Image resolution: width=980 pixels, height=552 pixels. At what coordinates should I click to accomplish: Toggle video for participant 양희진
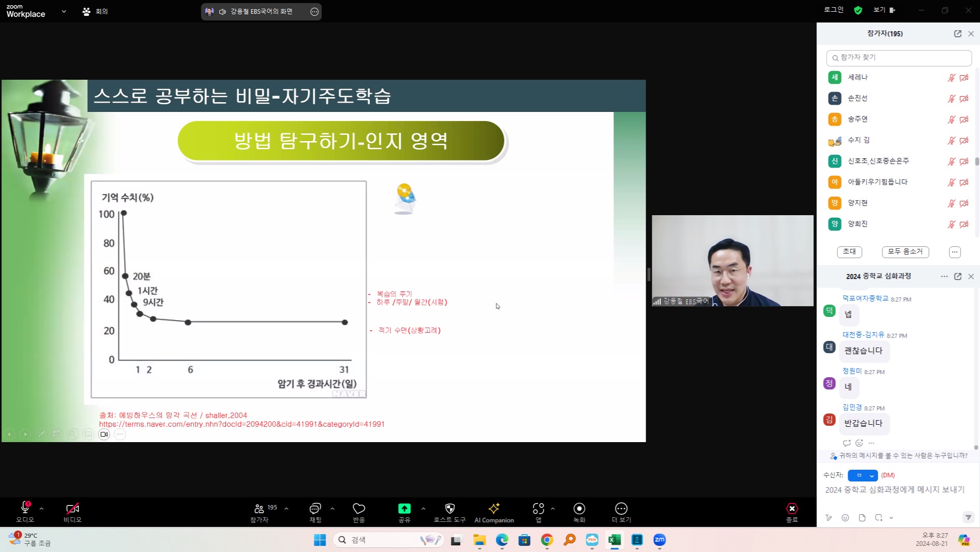(964, 224)
